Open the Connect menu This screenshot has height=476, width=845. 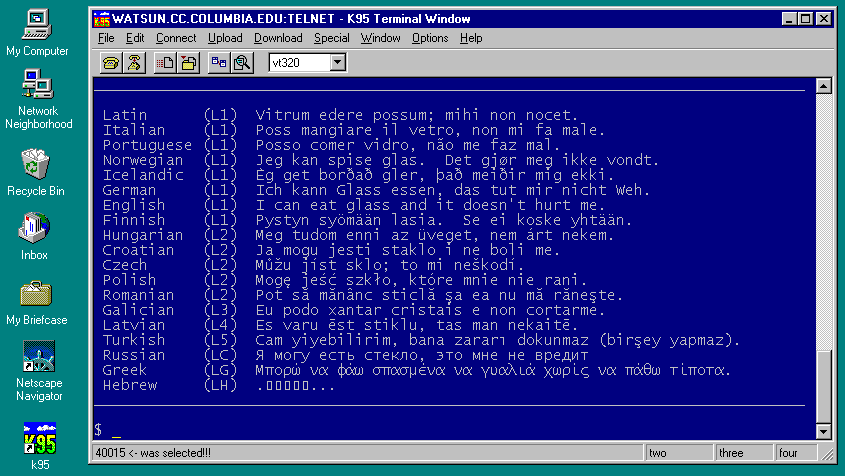(x=176, y=38)
